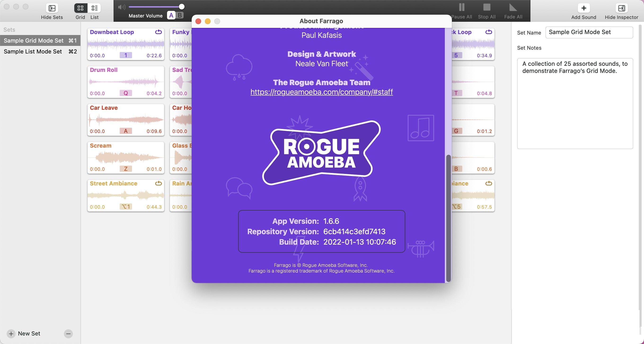
Task: Click the About window scrollbar
Action: [448, 218]
